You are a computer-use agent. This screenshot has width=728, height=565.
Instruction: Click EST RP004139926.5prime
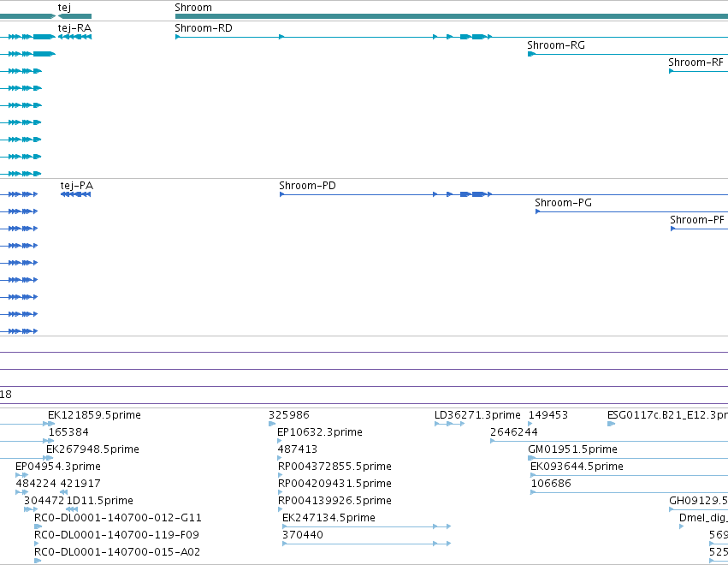click(x=334, y=501)
